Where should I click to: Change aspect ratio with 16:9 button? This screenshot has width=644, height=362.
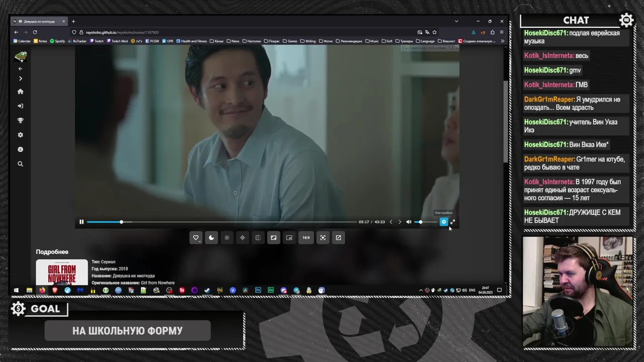click(306, 238)
